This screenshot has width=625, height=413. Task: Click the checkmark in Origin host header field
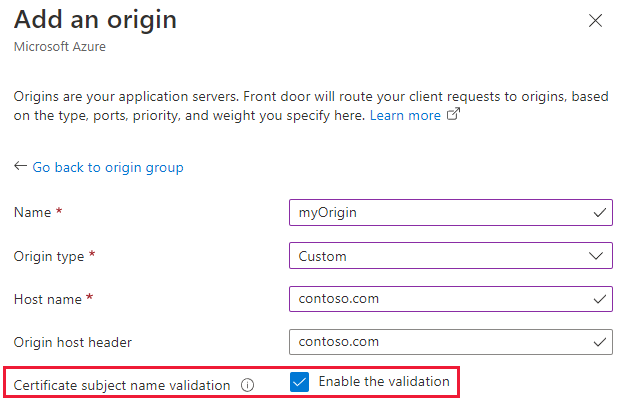tap(599, 342)
